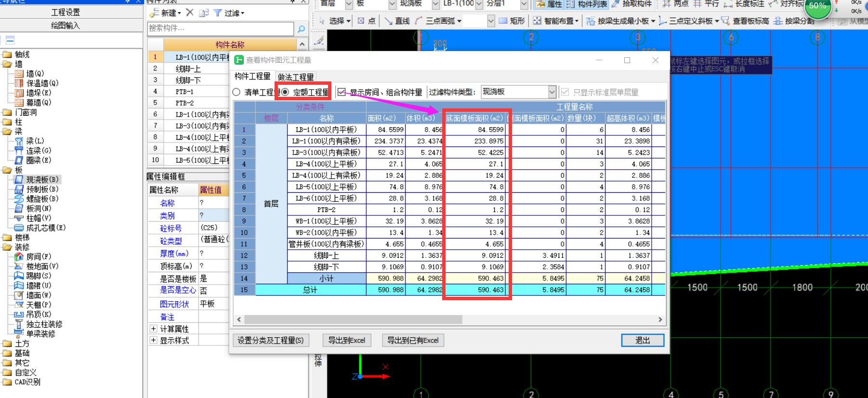Click the 新建 new component icon

[x=165, y=13]
